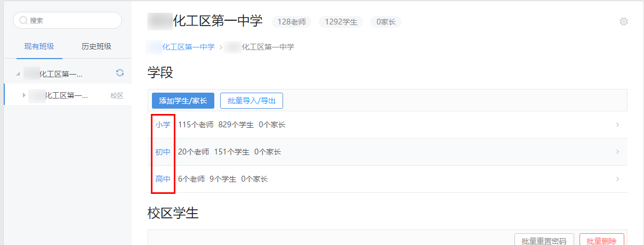This screenshot has height=245, width=644.
Task: Click the magnifier icon in the search box
Action: pyautogui.click(x=23, y=20)
